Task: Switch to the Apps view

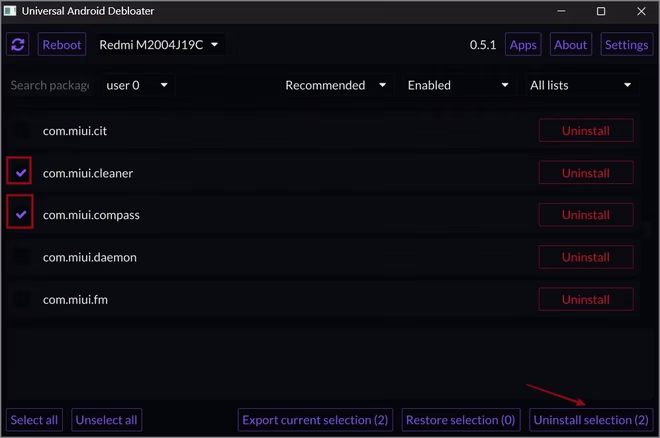Action: 523,45
